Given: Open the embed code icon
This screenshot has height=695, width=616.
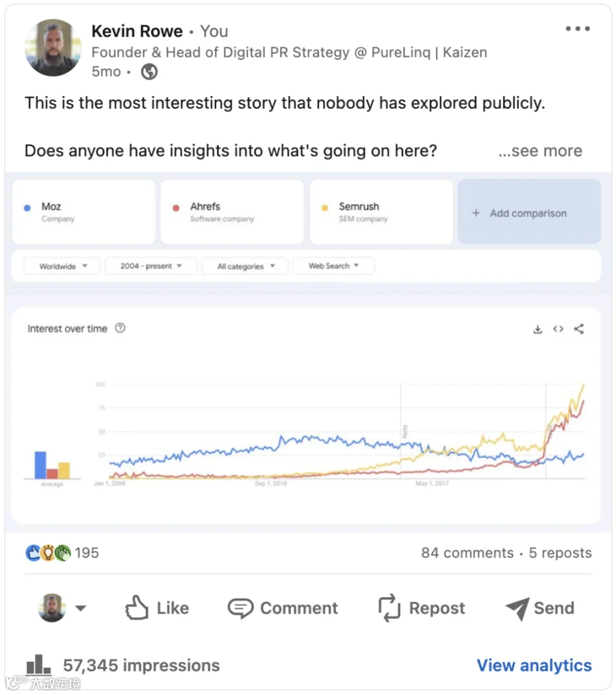Looking at the screenshot, I should click(559, 329).
